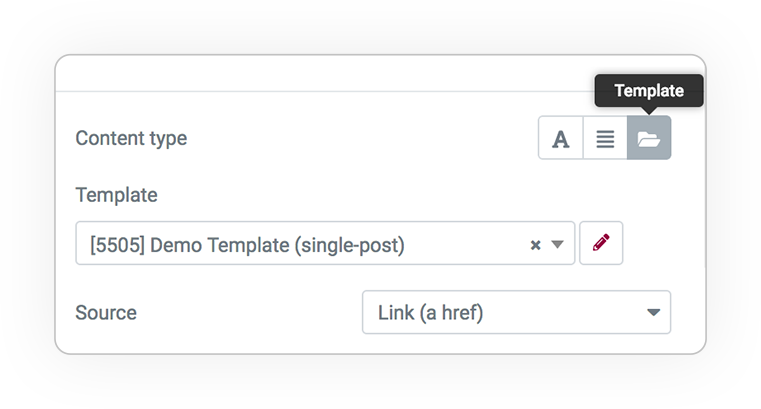Toggle content type to Editor paragraph
Screen dimensions: 761x409
pos(605,138)
